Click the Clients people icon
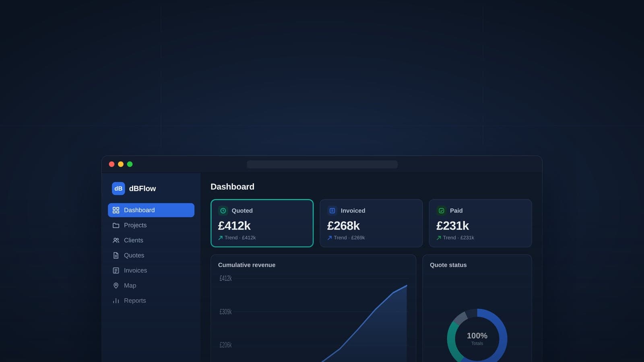This screenshot has height=362, width=644. click(x=116, y=240)
